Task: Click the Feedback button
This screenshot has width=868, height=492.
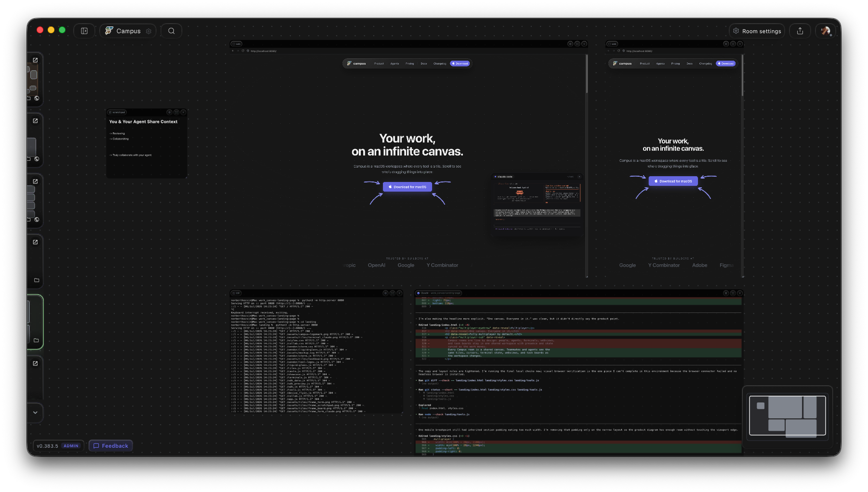Action: (x=111, y=446)
